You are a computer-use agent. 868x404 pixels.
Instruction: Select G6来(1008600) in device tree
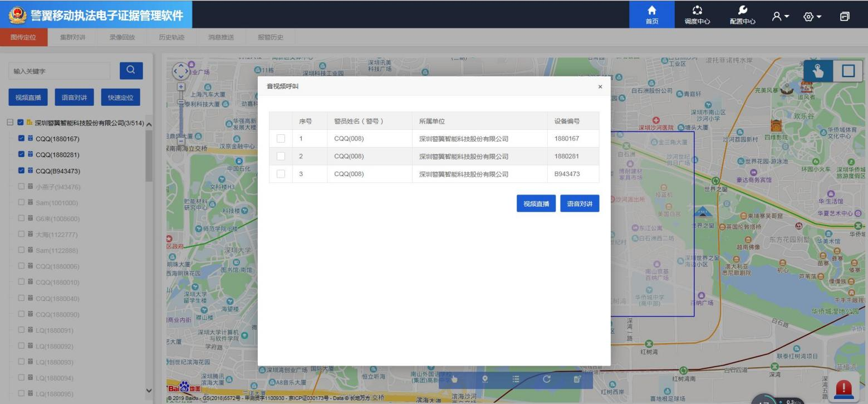point(58,219)
